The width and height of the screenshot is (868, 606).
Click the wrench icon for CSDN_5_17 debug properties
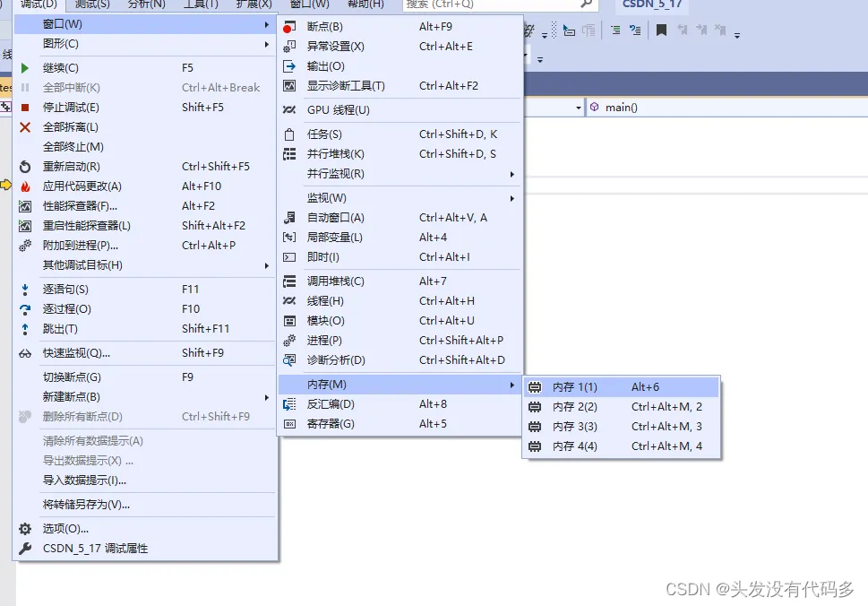tap(25, 549)
